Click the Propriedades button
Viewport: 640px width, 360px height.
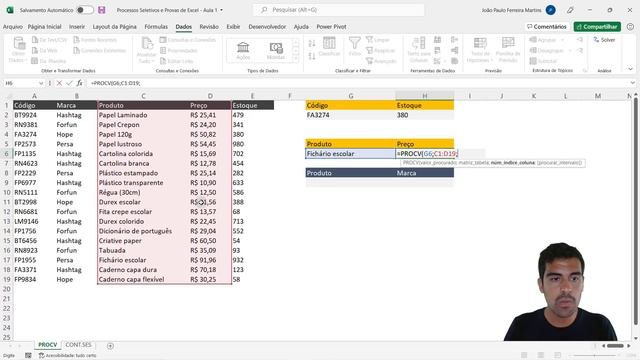[179, 51]
